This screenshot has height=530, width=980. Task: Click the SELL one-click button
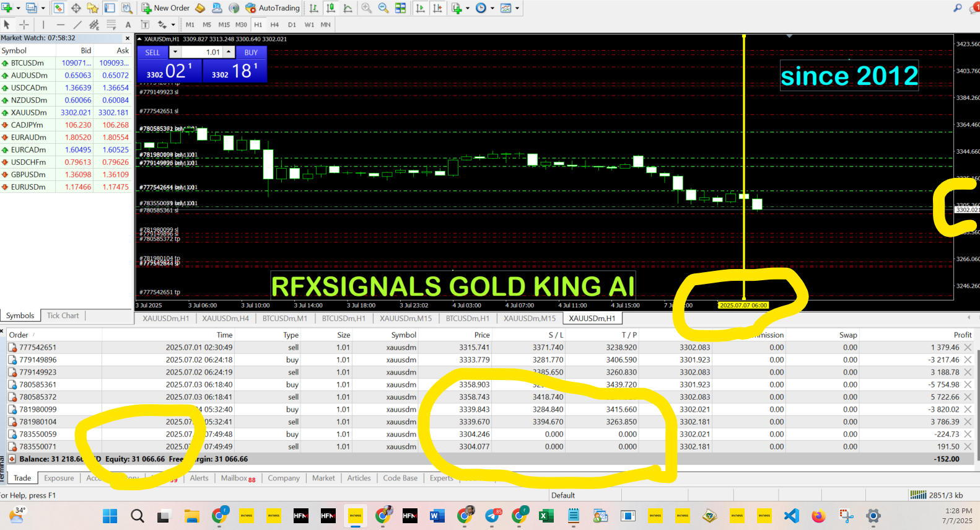pos(152,52)
